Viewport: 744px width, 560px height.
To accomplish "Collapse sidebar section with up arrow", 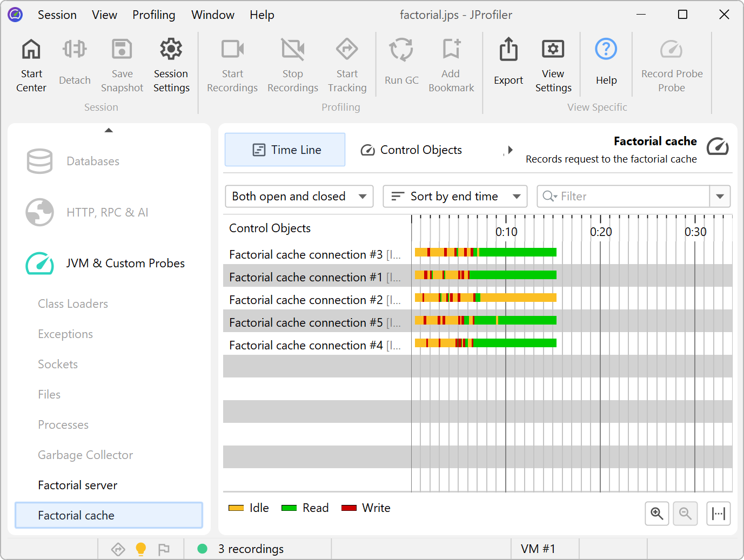I will [109, 130].
